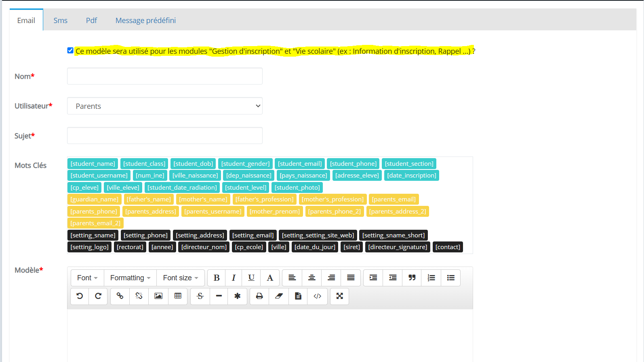Center align text in editor
Viewport: 644px width, 362px height.
tap(312, 278)
